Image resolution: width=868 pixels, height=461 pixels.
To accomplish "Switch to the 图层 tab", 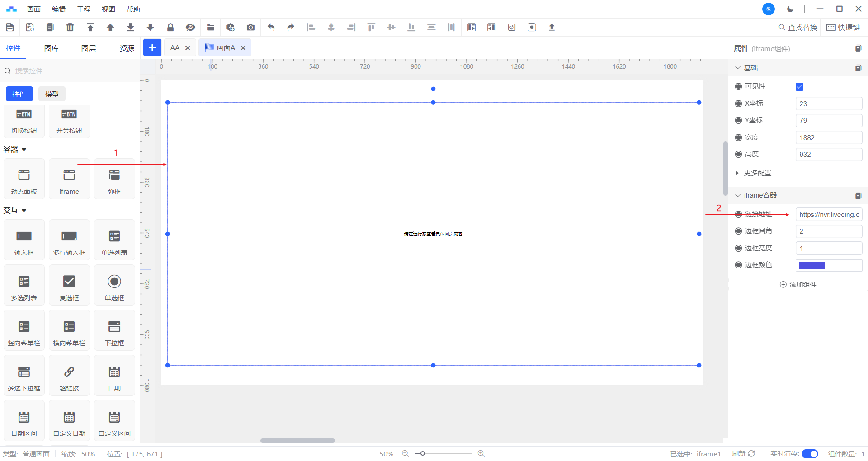I will (89, 48).
